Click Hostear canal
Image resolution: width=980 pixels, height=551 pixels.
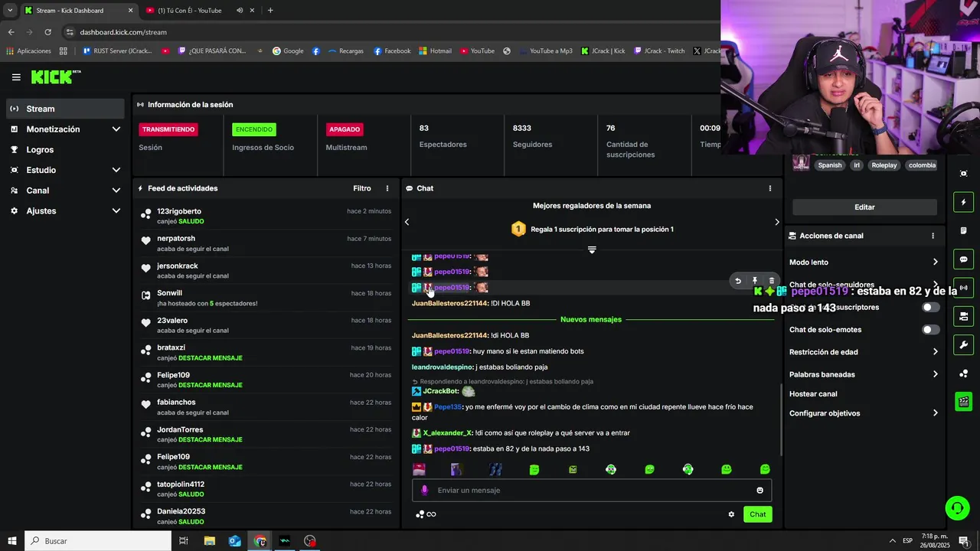(x=813, y=394)
